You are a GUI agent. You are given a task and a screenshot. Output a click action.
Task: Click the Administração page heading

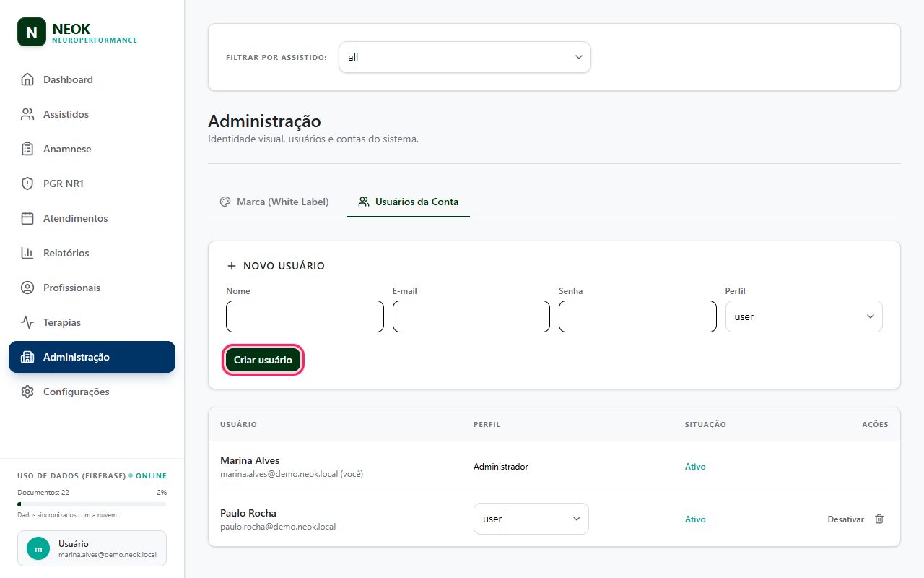[x=264, y=121]
